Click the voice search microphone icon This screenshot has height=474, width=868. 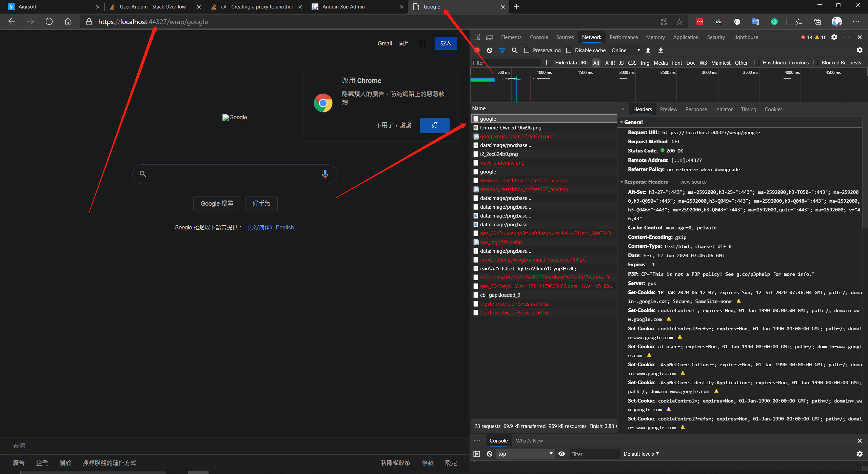[x=325, y=174]
